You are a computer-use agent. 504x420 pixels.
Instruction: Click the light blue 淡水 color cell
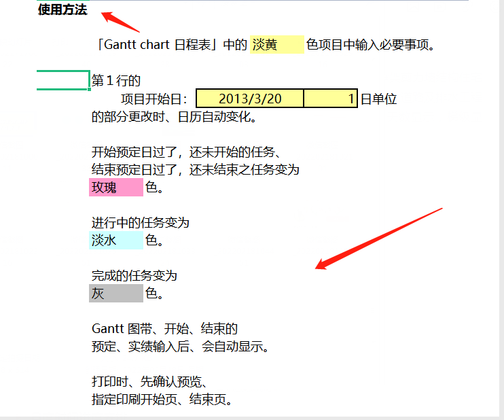coord(116,240)
